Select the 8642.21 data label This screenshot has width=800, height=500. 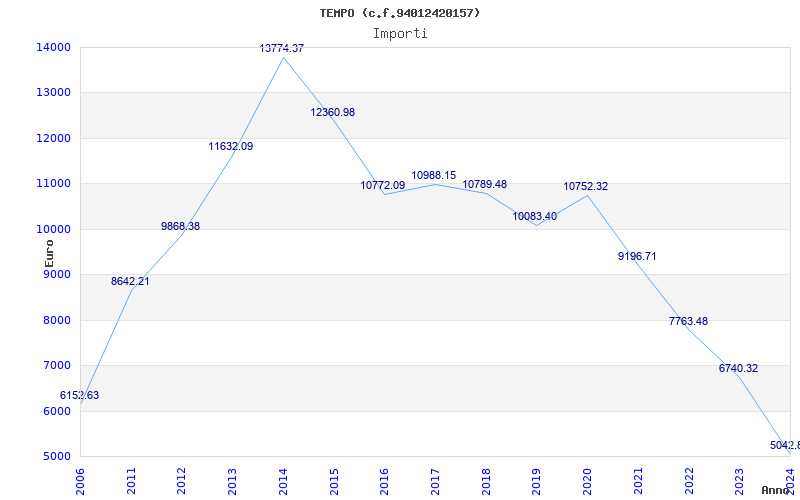point(130,281)
